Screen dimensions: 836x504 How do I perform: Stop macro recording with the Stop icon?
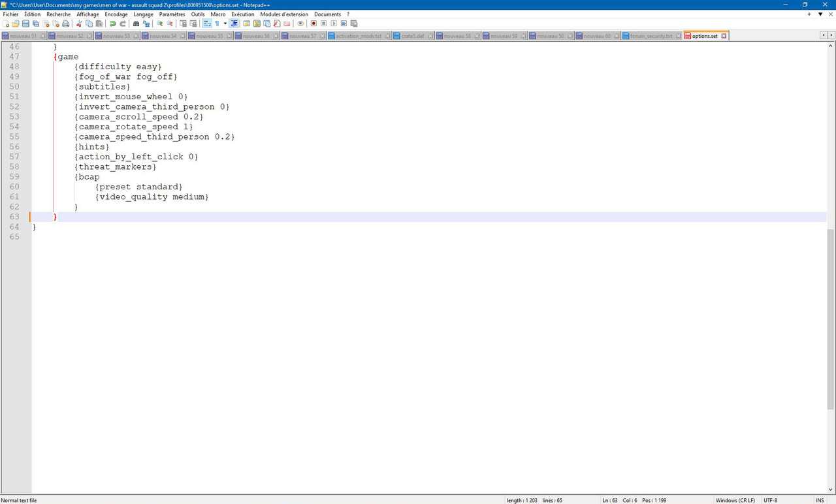click(323, 24)
